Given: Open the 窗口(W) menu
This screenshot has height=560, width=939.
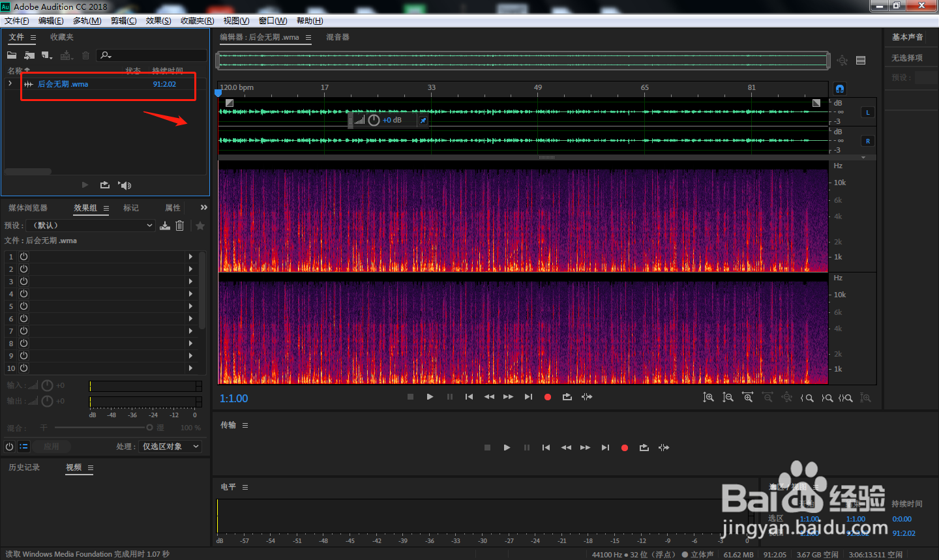Looking at the screenshot, I should 273,21.
